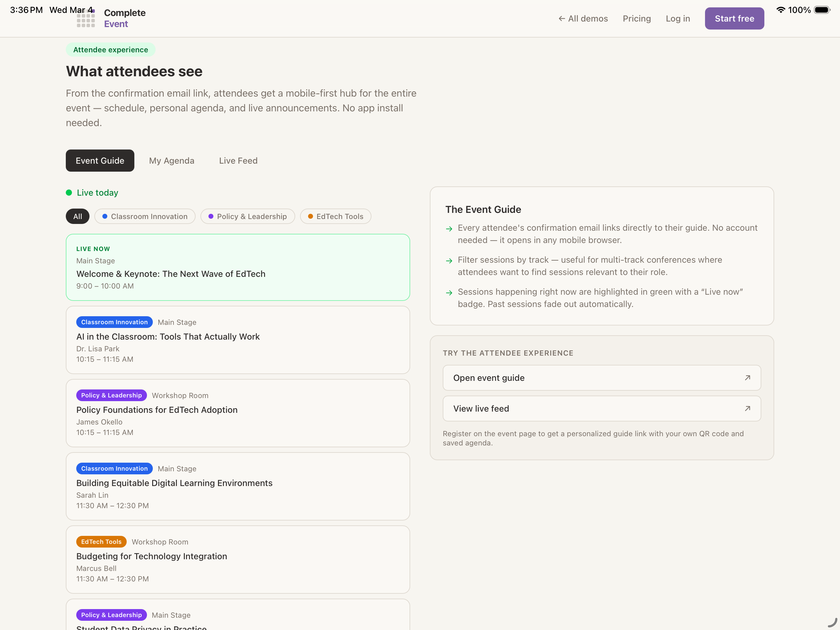Click the first green arrow bullet in Event Guide
The width and height of the screenshot is (840, 630).
[449, 229]
